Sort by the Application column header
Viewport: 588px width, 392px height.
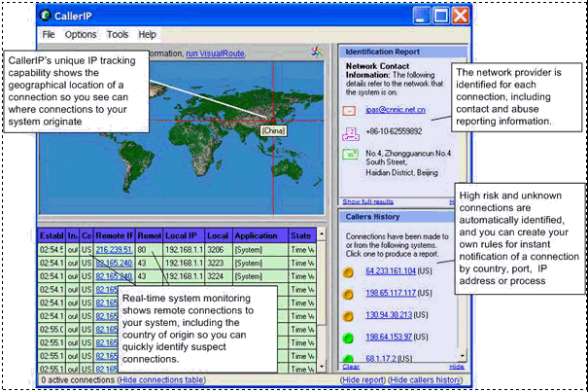coord(260,235)
